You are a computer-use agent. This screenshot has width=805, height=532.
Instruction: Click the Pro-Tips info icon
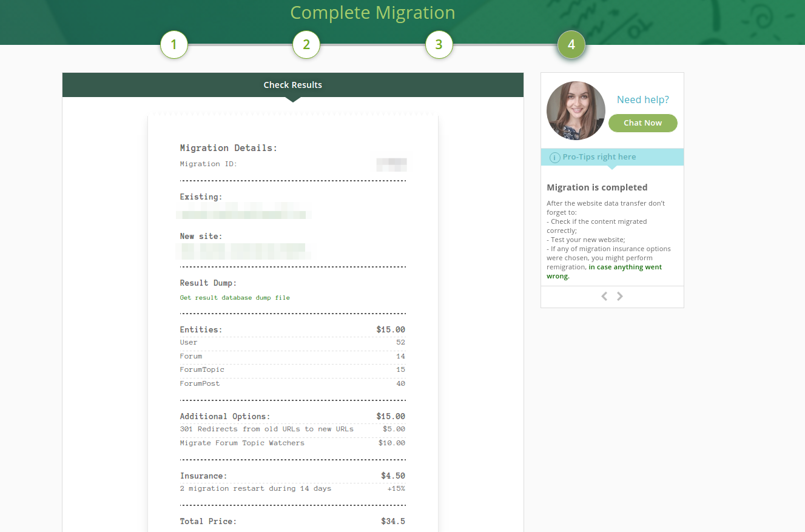[554, 158]
